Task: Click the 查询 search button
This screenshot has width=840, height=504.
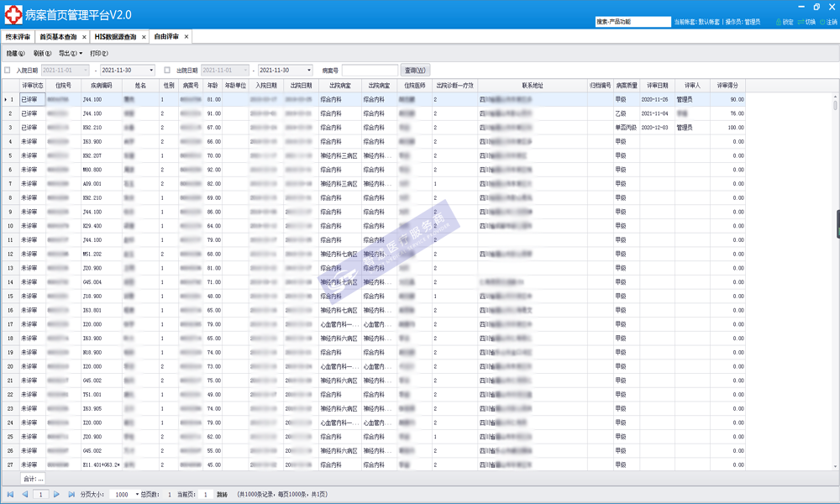Action: tap(415, 71)
